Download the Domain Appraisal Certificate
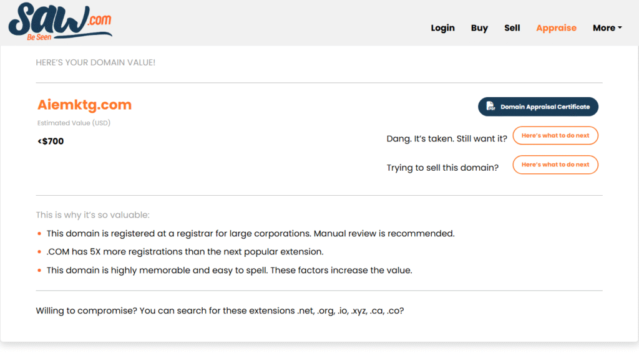This screenshot has height=364, width=639. tap(538, 107)
